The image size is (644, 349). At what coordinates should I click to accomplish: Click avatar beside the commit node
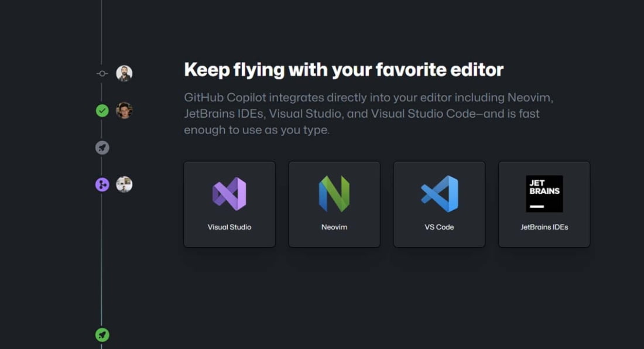click(124, 74)
